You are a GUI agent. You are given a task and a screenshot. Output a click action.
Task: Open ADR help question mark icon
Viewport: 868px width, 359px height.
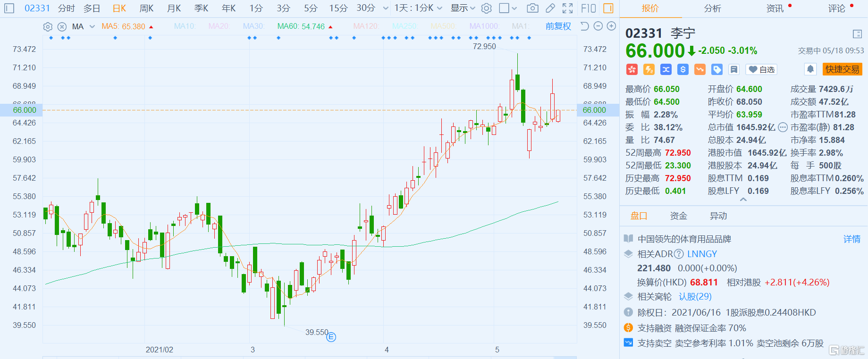coord(679,254)
